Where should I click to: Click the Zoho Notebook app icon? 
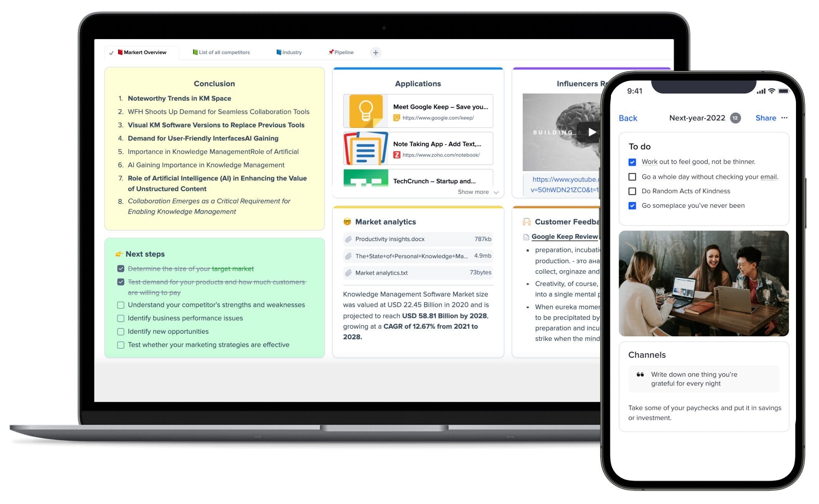click(364, 148)
